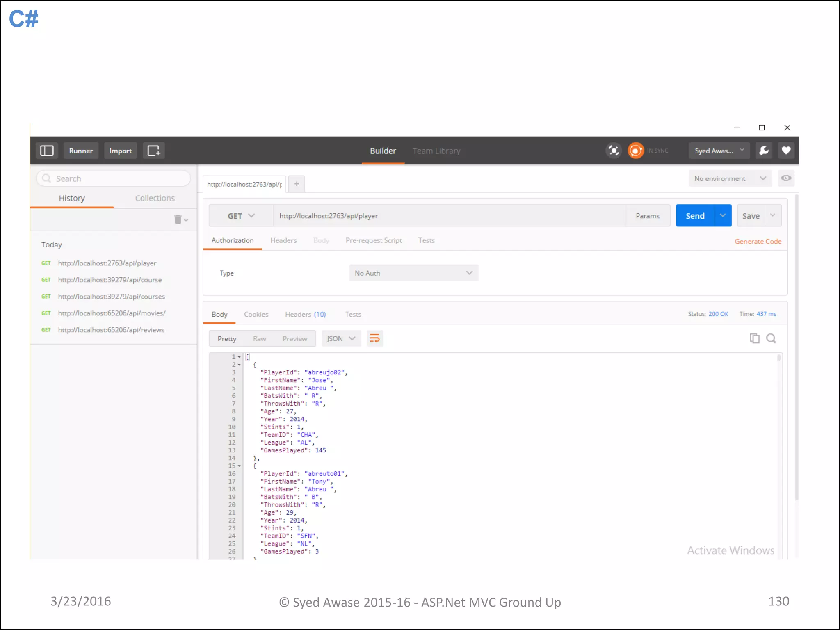This screenshot has height=630, width=840.
Task: Open the No environment dropdown
Action: (x=730, y=178)
